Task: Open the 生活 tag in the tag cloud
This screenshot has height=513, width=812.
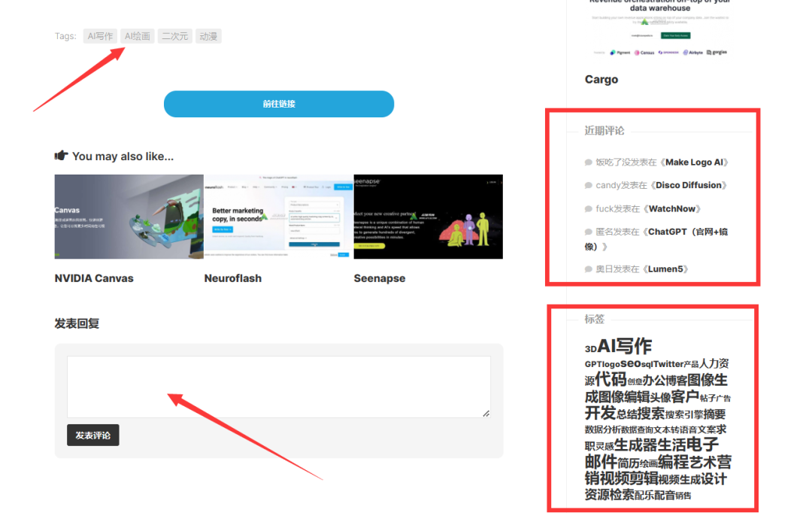Action: [x=671, y=445]
